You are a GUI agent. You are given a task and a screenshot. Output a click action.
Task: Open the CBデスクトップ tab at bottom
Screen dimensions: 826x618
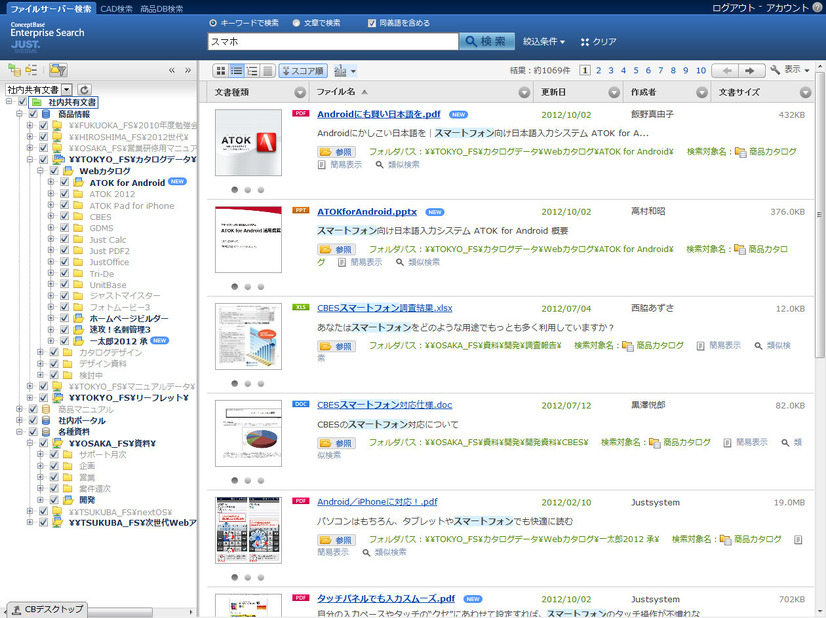point(48,610)
